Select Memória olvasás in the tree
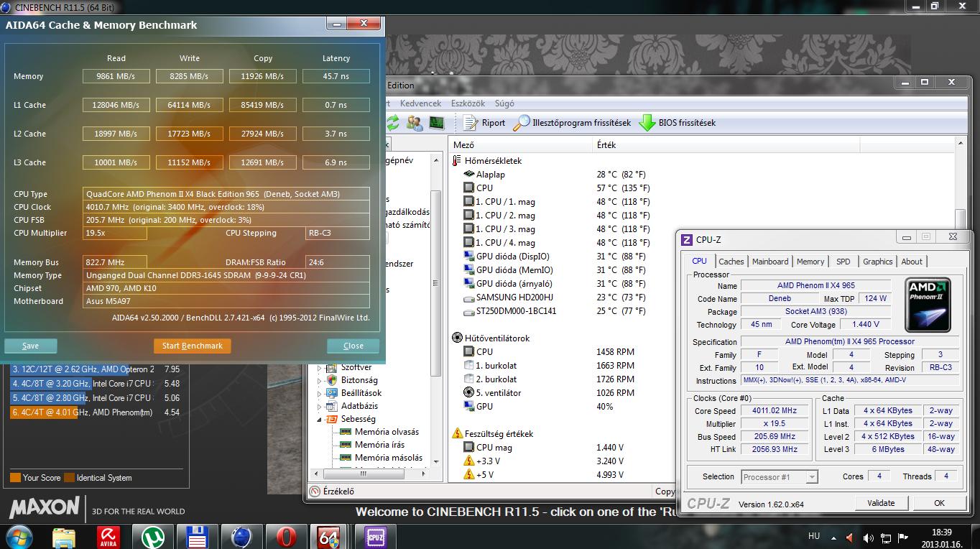 pos(387,432)
